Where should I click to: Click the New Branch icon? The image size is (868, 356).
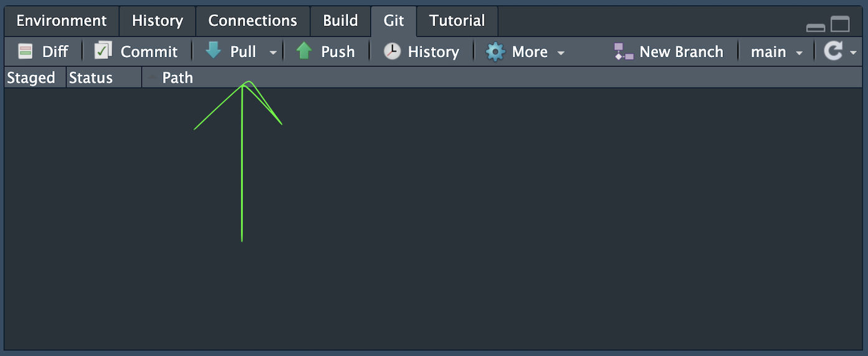click(623, 52)
